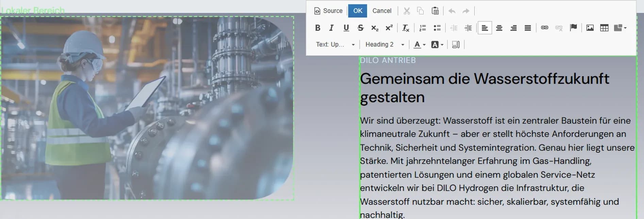Open the Text: Up... styles dropdown
This screenshot has width=644, height=219.
pyautogui.click(x=335, y=45)
